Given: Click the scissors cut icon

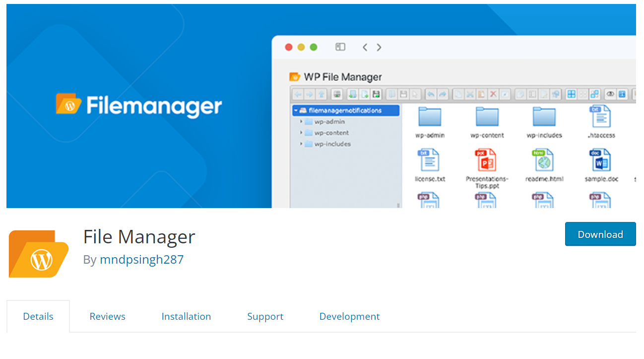Looking at the screenshot, I should point(470,94).
